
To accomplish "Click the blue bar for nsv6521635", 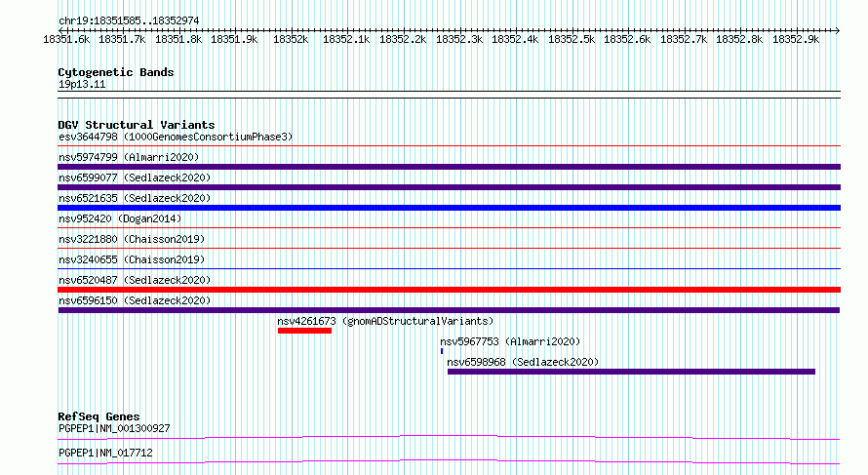I will click(x=449, y=208).
